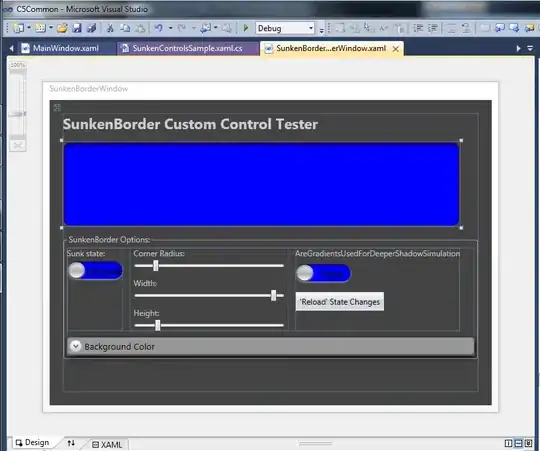Click the Paste toolbar icon
This screenshot has height=451, width=540.
click(x=140, y=28)
